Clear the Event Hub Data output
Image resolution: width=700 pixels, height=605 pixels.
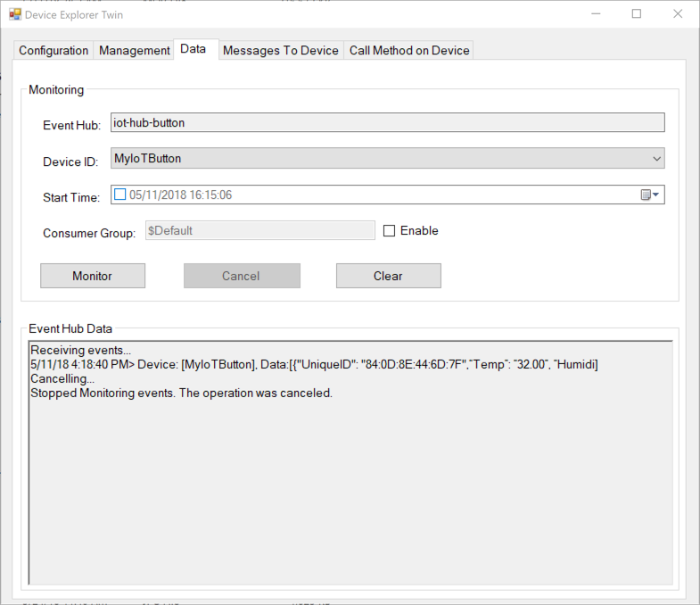[x=389, y=276]
